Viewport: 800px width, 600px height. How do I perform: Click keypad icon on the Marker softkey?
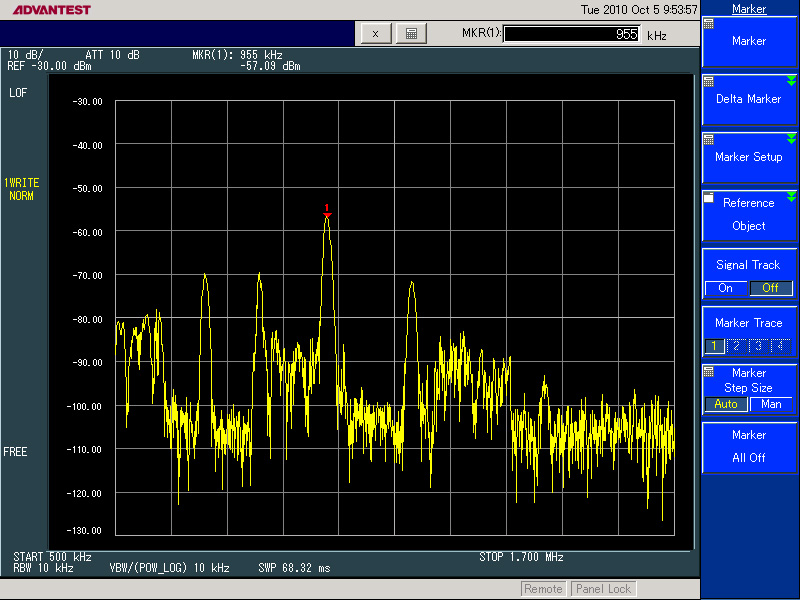[709, 24]
